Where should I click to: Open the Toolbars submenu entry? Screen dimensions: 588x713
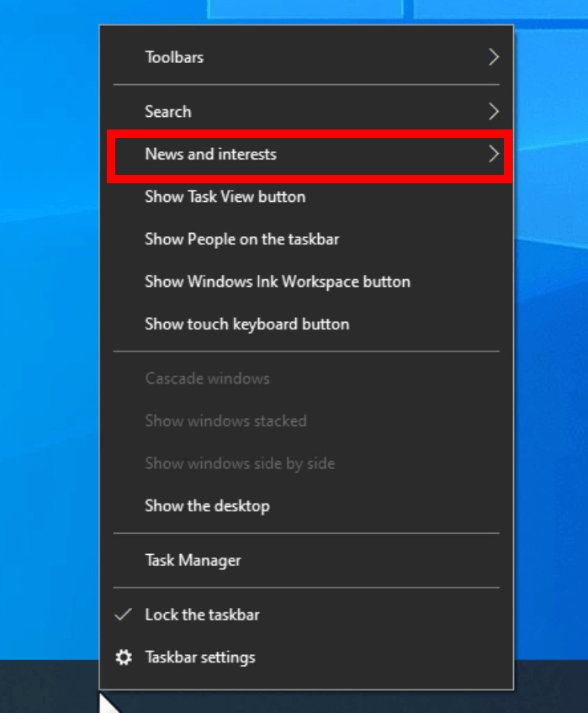(x=306, y=57)
